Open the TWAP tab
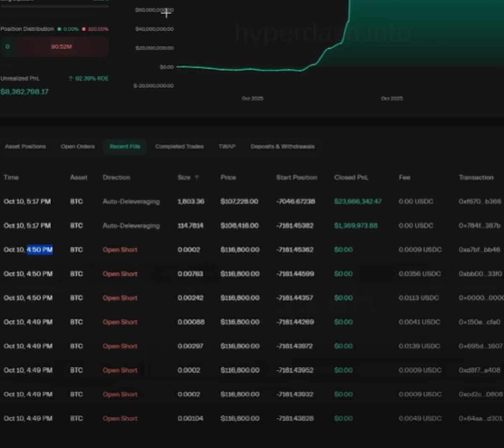 [227, 147]
